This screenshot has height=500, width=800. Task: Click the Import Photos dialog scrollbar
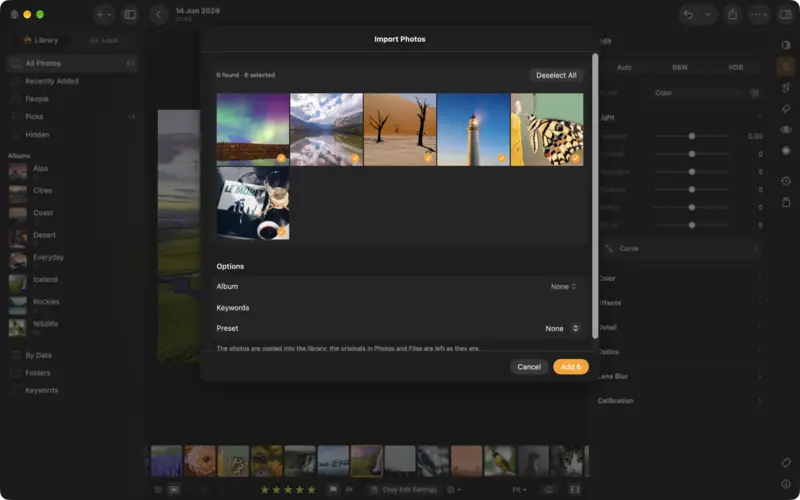(594, 195)
